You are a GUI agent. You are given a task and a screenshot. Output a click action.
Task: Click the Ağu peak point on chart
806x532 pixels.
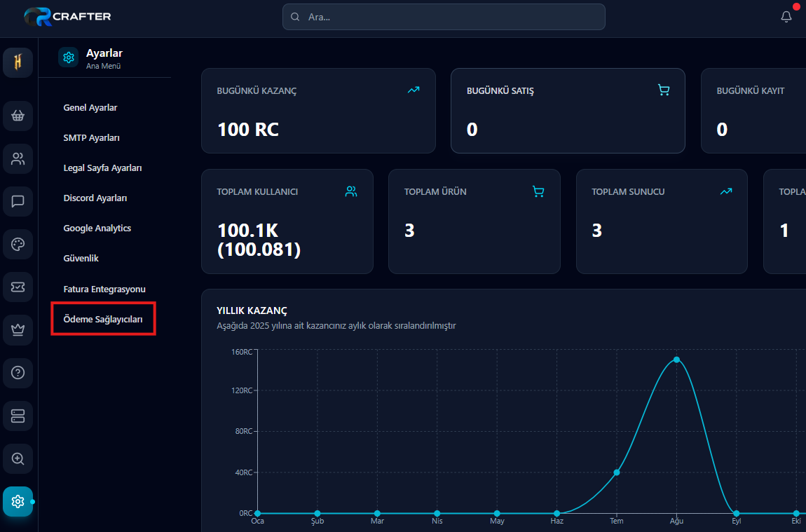coord(676,360)
